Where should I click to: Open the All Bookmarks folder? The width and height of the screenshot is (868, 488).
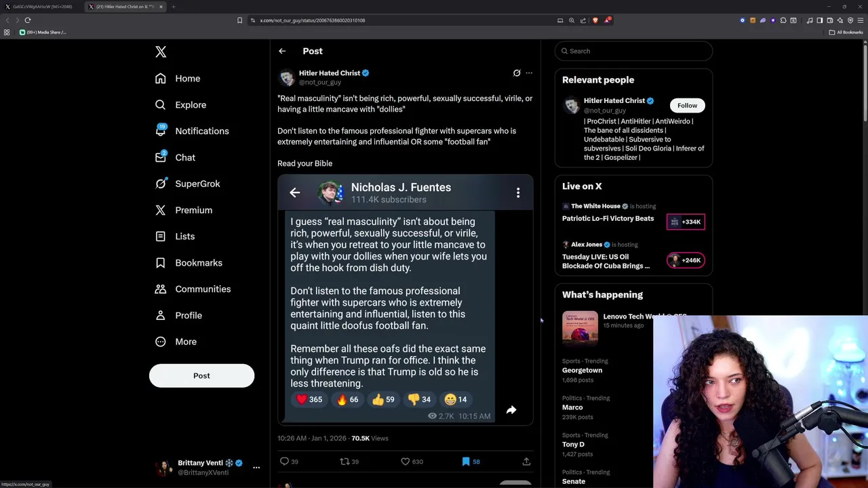pos(846,33)
